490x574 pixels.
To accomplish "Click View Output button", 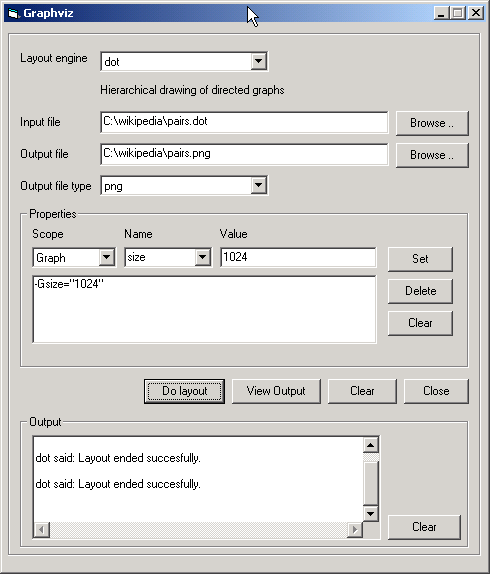I will coord(276,391).
